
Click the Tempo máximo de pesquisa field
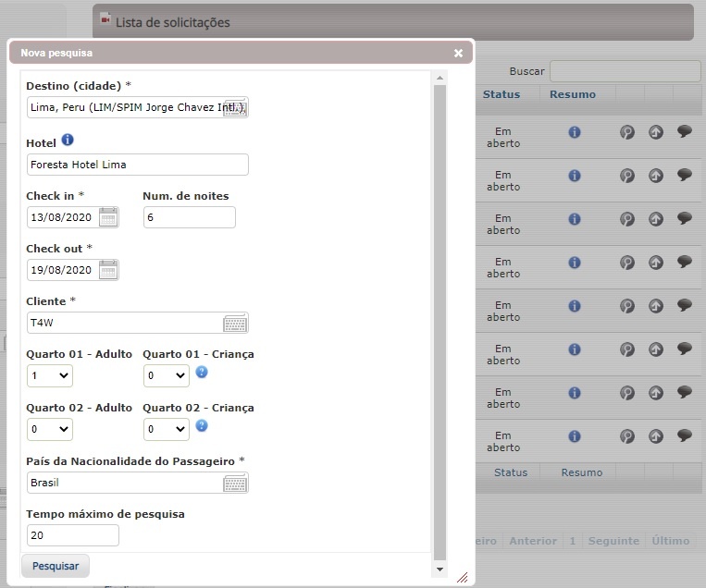point(73,535)
